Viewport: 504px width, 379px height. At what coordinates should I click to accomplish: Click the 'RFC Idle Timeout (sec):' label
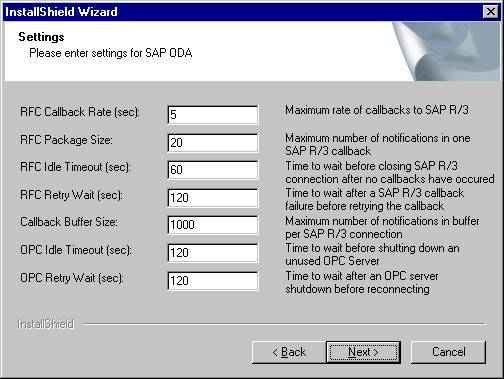75,167
